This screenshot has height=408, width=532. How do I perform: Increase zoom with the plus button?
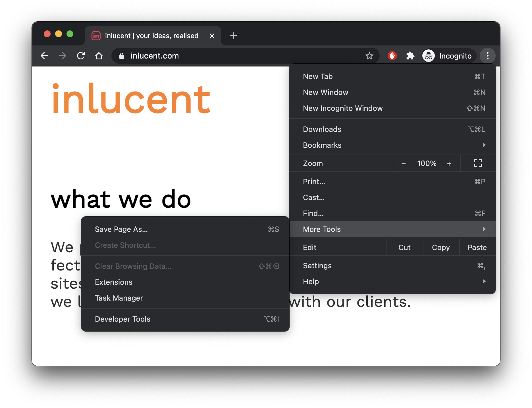click(449, 164)
